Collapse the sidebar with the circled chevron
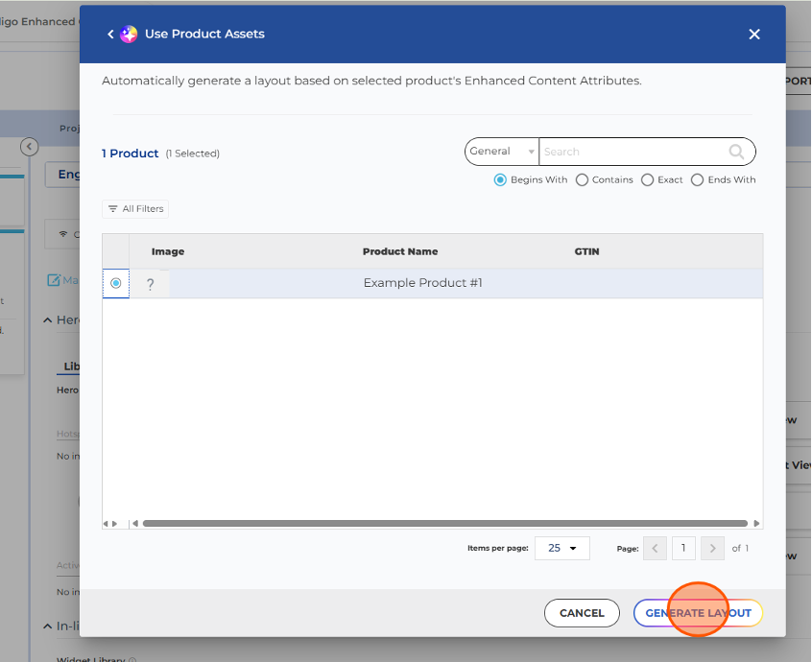Screen dimensions: 812x662 coord(30,147)
